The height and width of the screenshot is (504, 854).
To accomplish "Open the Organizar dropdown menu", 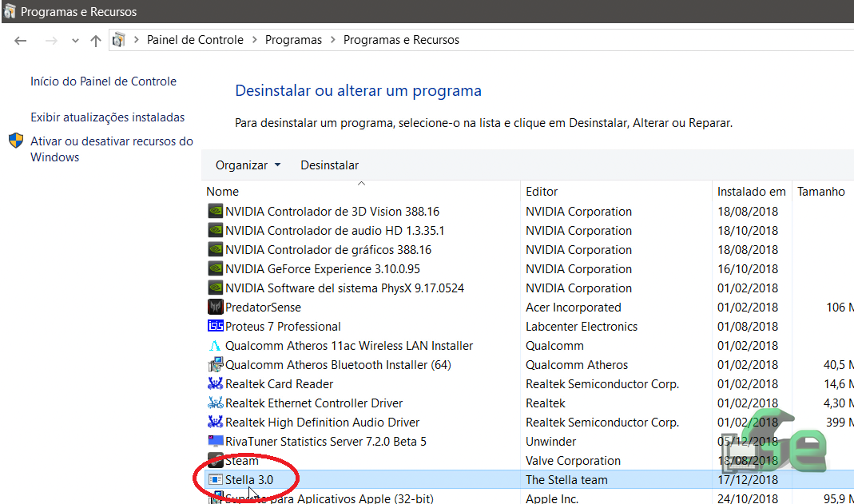I will coord(248,165).
